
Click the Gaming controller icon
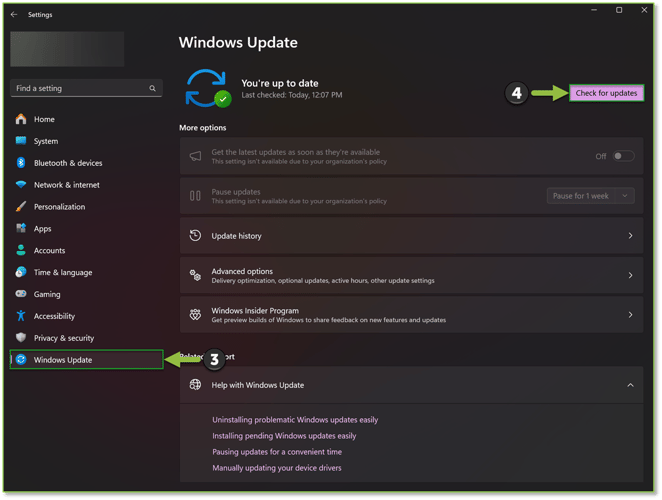pos(21,294)
